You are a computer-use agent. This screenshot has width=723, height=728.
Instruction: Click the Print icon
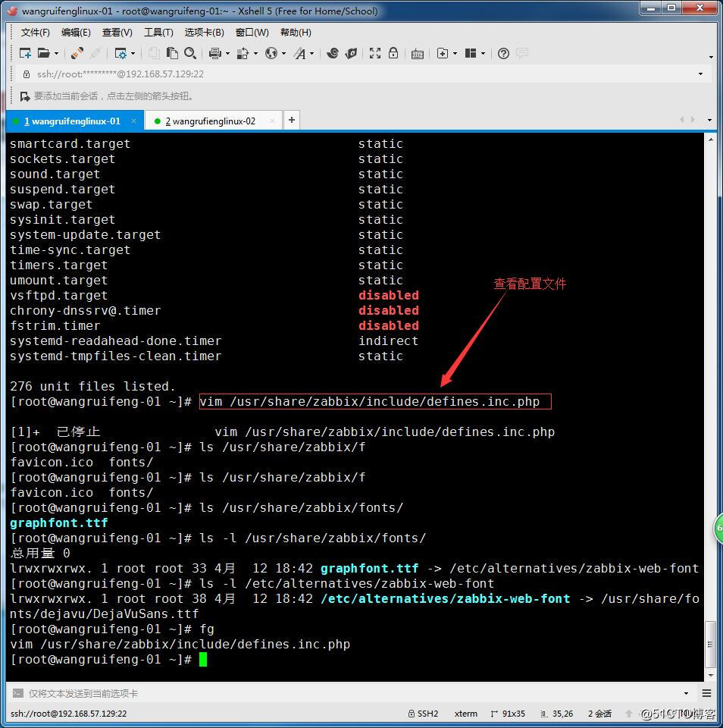[215, 53]
